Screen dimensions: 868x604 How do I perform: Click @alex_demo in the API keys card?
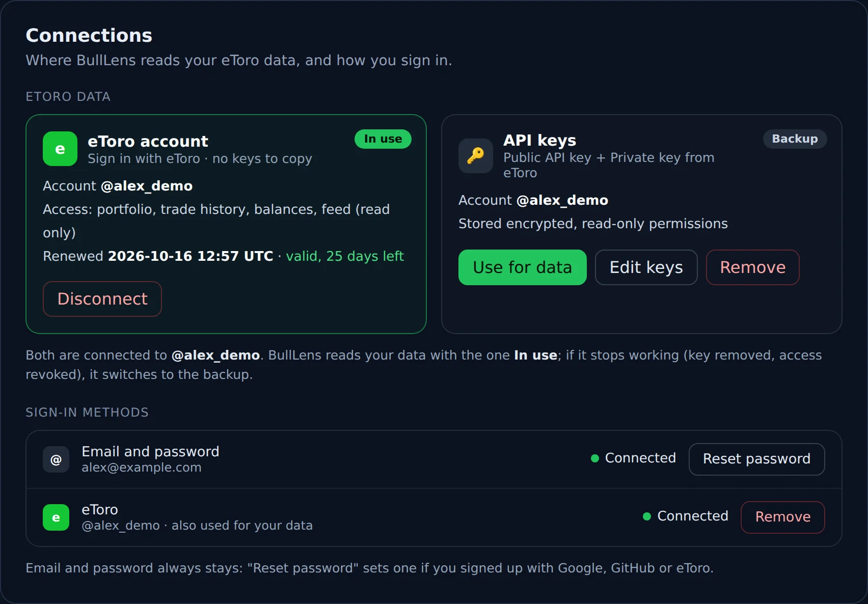tap(562, 200)
